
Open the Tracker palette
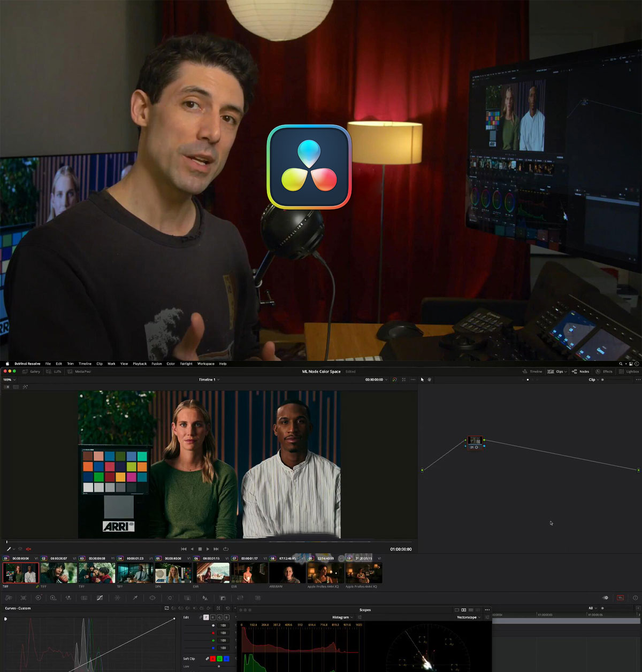coord(170,598)
